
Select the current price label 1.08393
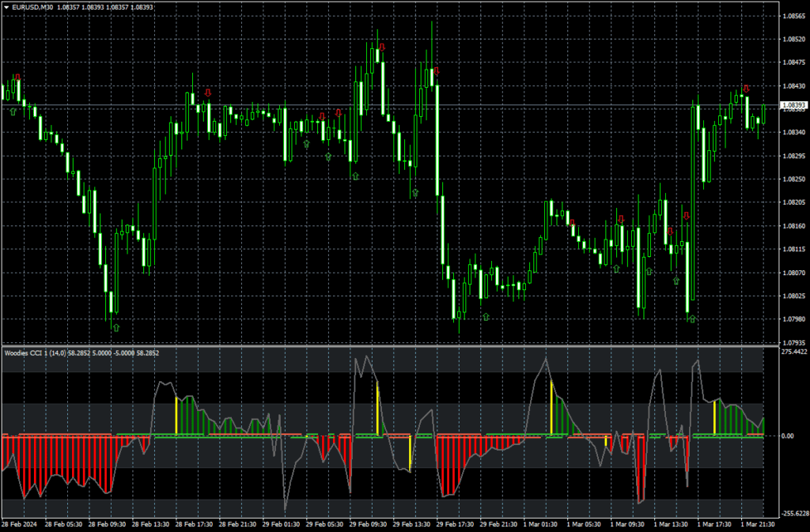click(793, 105)
